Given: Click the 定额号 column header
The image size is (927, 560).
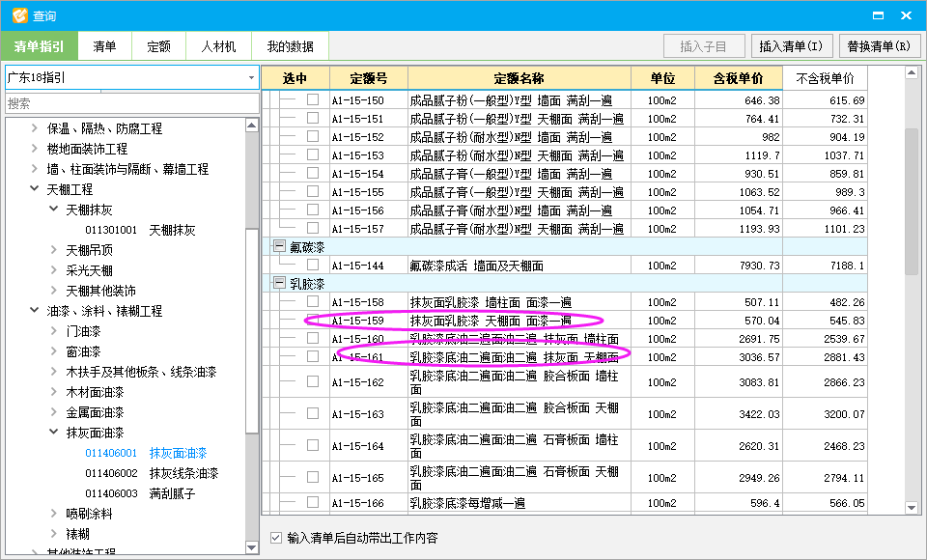Looking at the screenshot, I should (x=369, y=78).
